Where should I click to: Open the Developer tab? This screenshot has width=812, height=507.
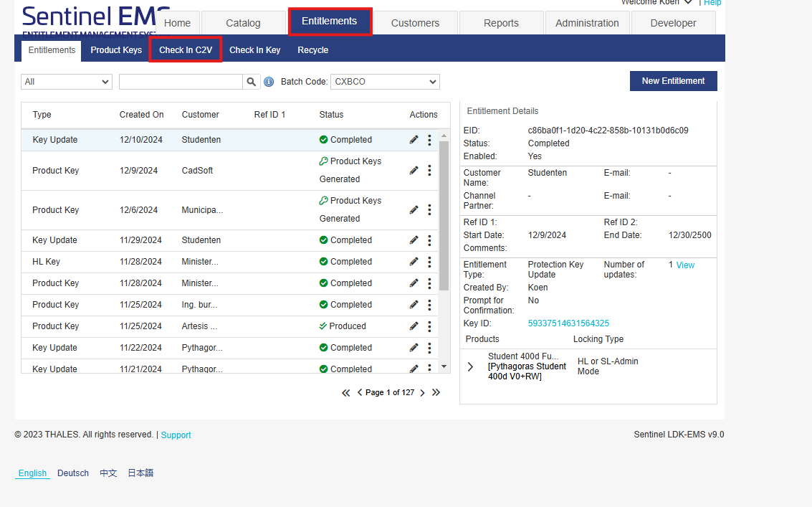click(x=673, y=23)
